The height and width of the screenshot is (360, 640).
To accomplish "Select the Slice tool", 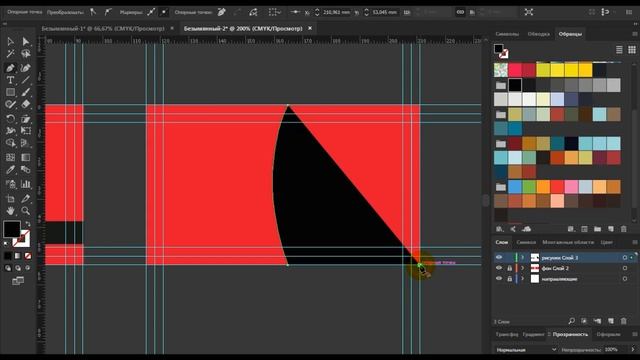I will (x=26, y=198).
